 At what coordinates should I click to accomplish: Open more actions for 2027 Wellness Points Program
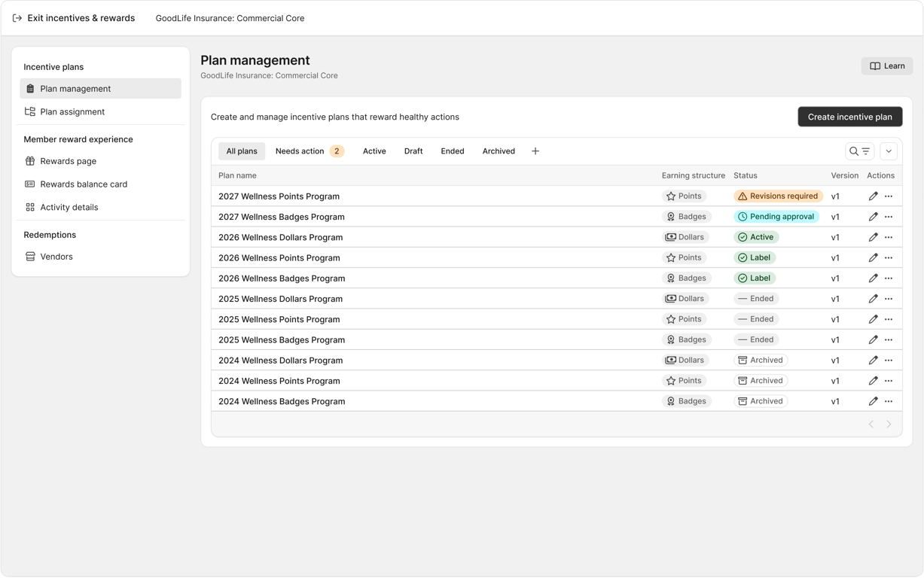(x=889, y=196)
